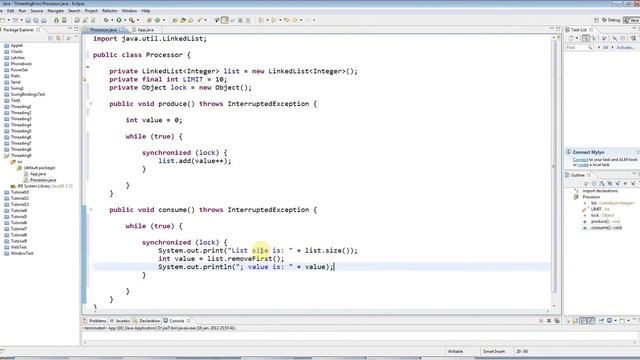Switch to the Declaration tab
Viewport: 640px width, 360px height.
point(146,321)
